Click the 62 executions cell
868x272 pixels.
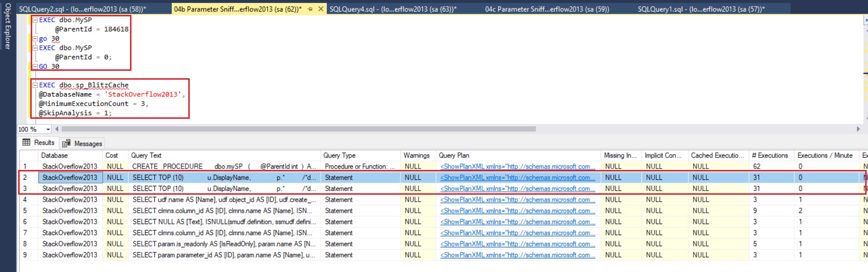pyautogui.click(x=772, y=166)
